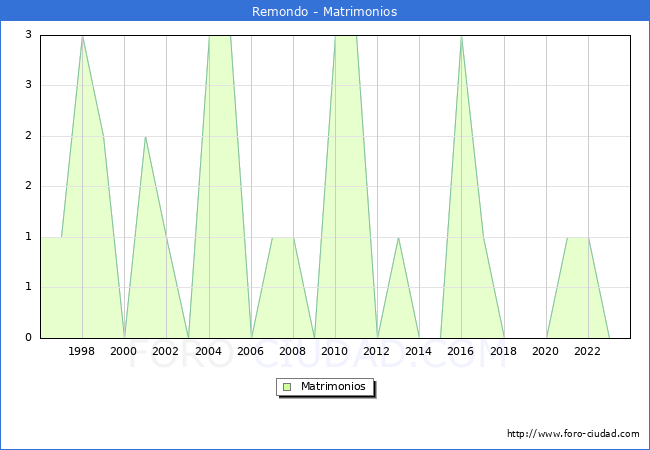Image resolution: width=650 pixels, height=450 pixels.
Task: Select x-axis label 2010
Action: click(335, 351)
